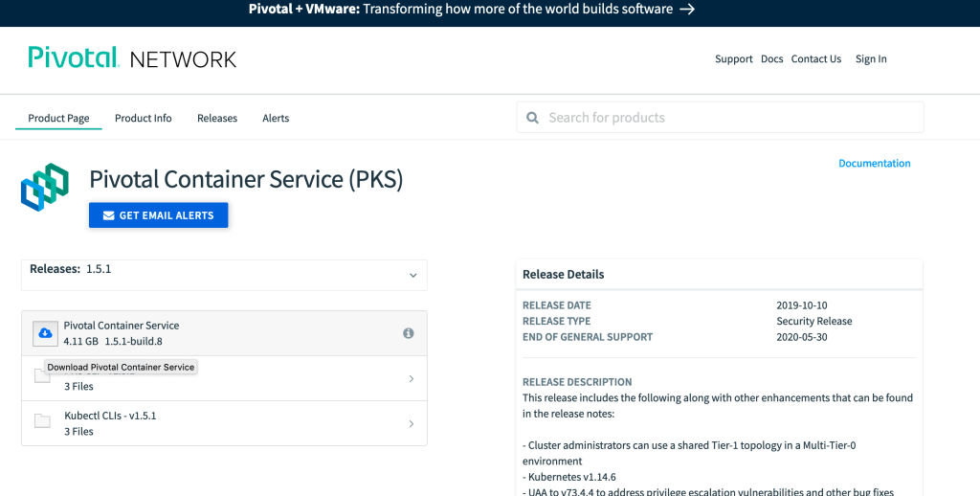Screen dimensions: 980x496
Task: Expand the Kubectl CLIs row chevron
Action: click(411, 423)
